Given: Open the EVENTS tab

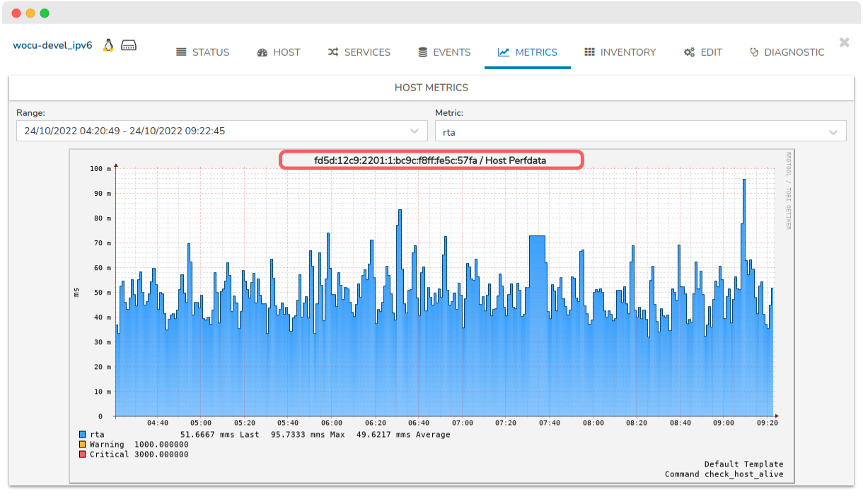Looking at the screenshot, I should click(x=444, y=52).
